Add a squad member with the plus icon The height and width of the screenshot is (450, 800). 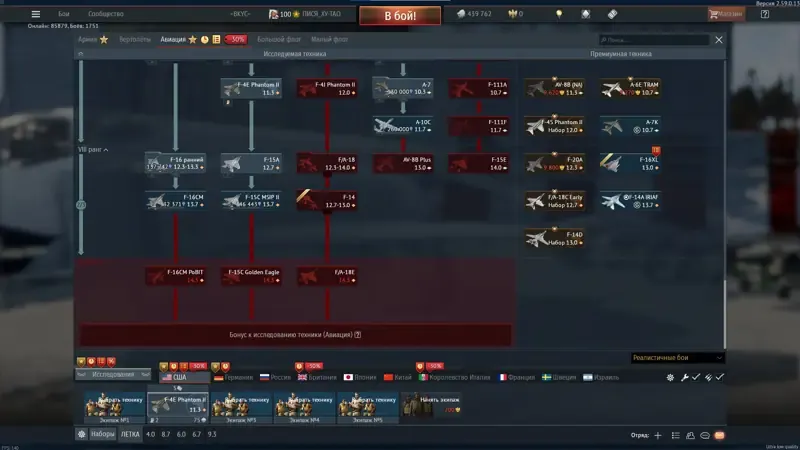658,435
